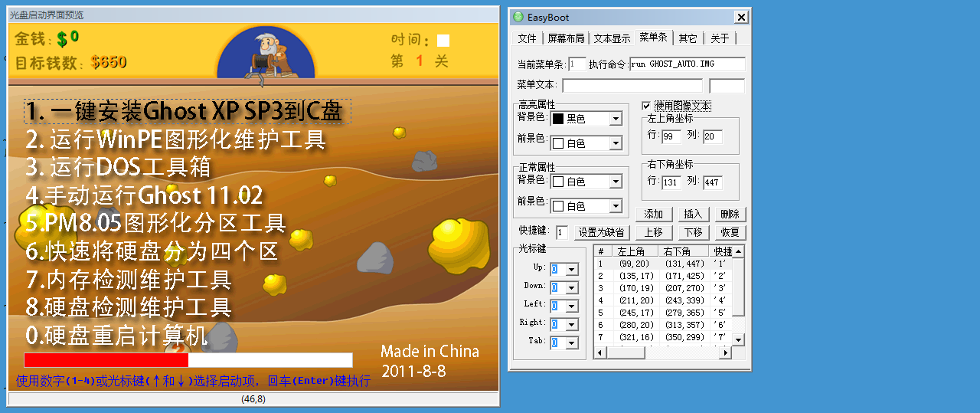Image resolution: width=980 pixels, height=413 pixels.
Task: Select preview menu 手动运行Ghost 11.02
Action: [x=144, y=195]
